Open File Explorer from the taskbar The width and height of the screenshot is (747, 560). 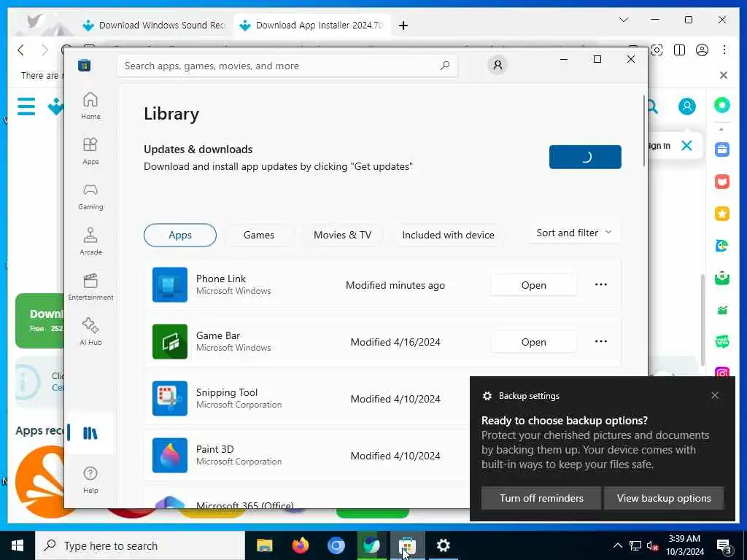coord(264,545)
